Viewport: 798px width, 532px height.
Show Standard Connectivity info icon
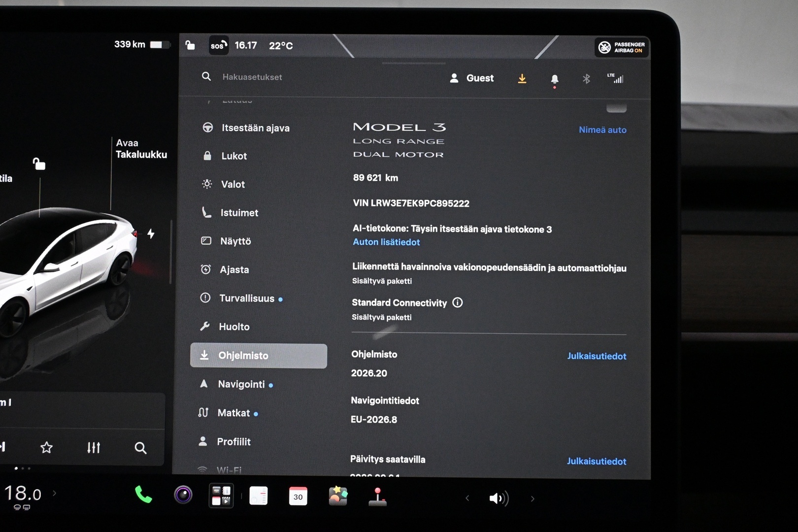pyautogui.click(x=458, y=302)
